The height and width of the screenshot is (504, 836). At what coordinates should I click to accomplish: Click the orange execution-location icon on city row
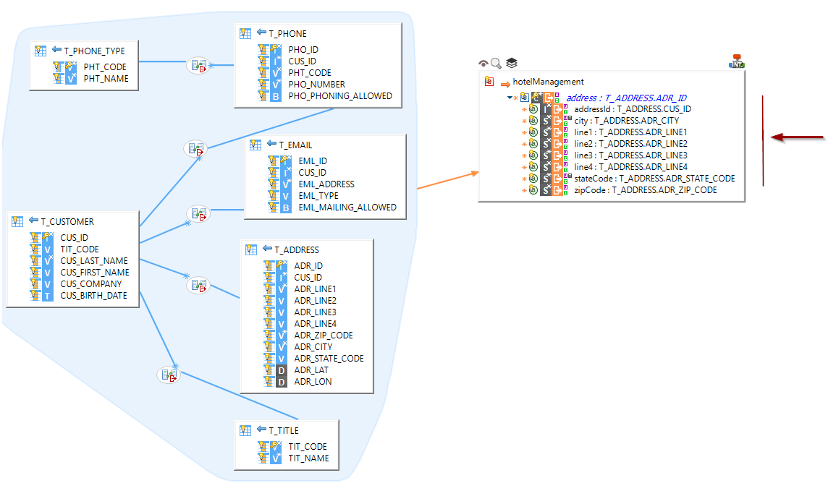[x=557, y=121]
